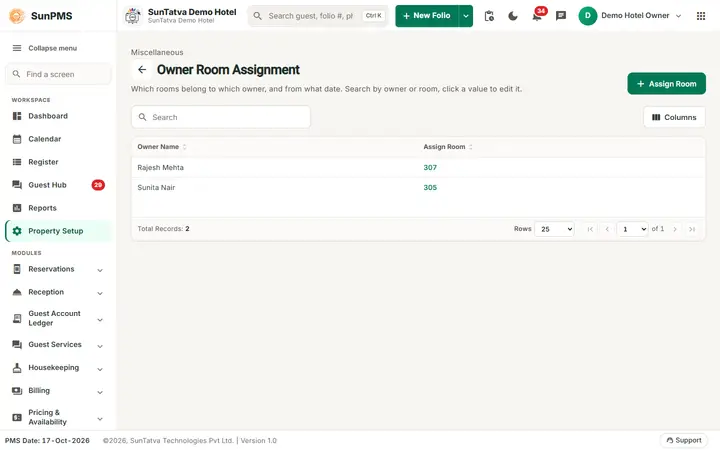Image resolution: width=720 pixels, height=450 pixels.
Task: Click the Guest Hub 29 badge
Action: pos(98,185)
